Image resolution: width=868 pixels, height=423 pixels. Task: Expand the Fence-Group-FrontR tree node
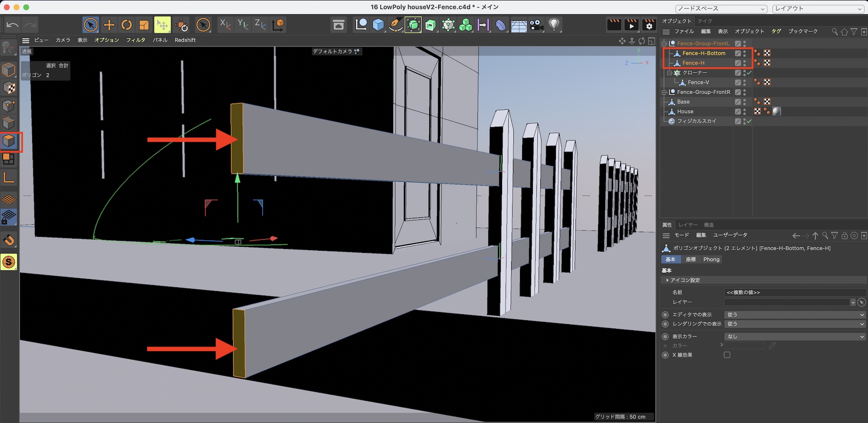coord(664,92)
